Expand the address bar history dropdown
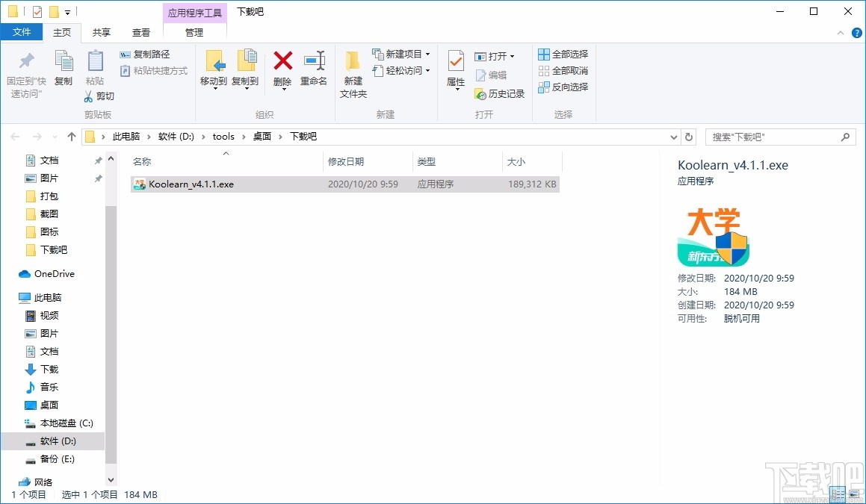The width and height of the screenshot is (866, 504). pos(674,137)
